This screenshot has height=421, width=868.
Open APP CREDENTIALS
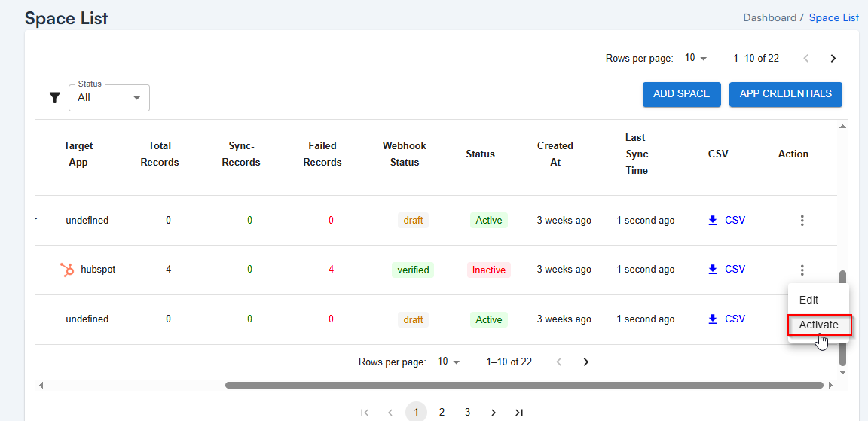(785, 94)
